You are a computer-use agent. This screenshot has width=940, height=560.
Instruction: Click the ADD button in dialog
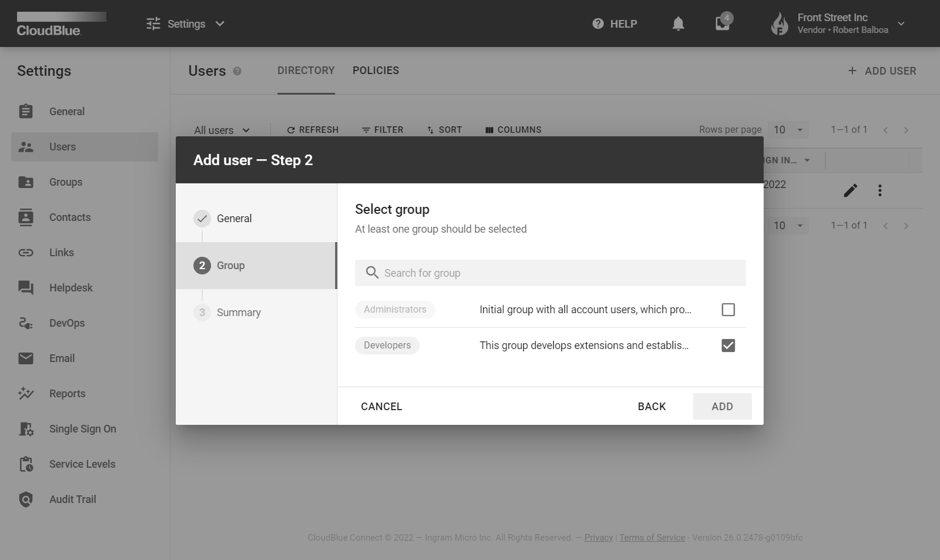[722, 407]
